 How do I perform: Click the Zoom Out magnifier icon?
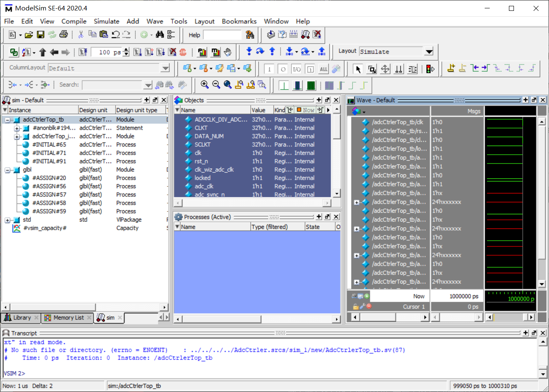point(216,85)
